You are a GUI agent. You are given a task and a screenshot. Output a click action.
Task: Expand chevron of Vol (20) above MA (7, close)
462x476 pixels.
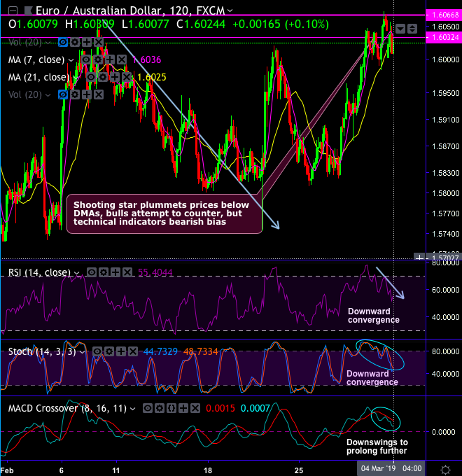(48, 42)
